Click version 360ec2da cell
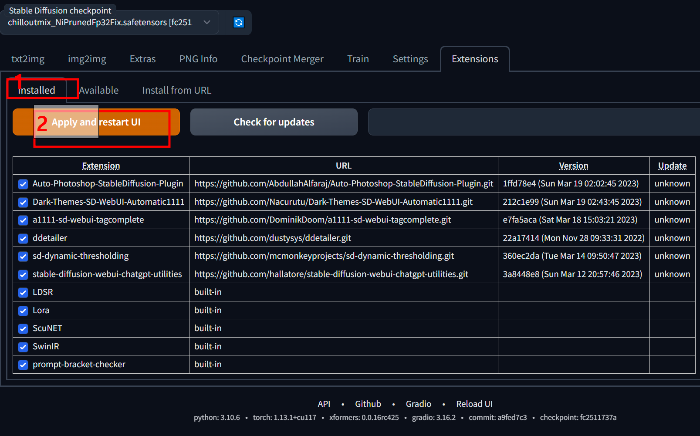The image size is (700, 436). click(572, 256)
